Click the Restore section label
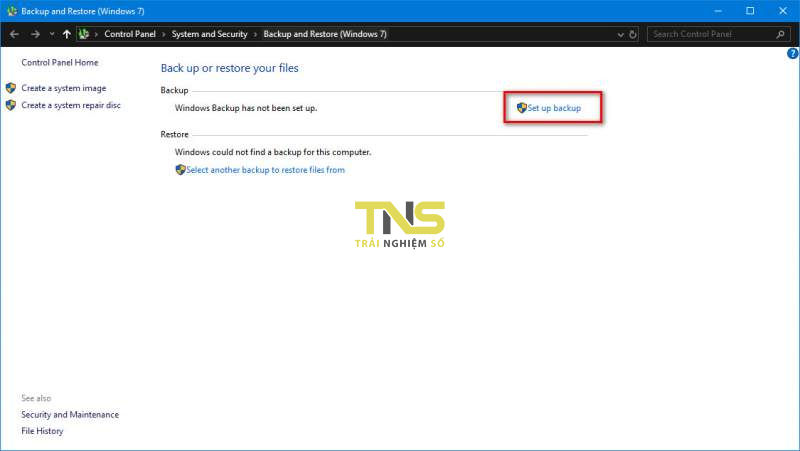 [x=174, y=134]
